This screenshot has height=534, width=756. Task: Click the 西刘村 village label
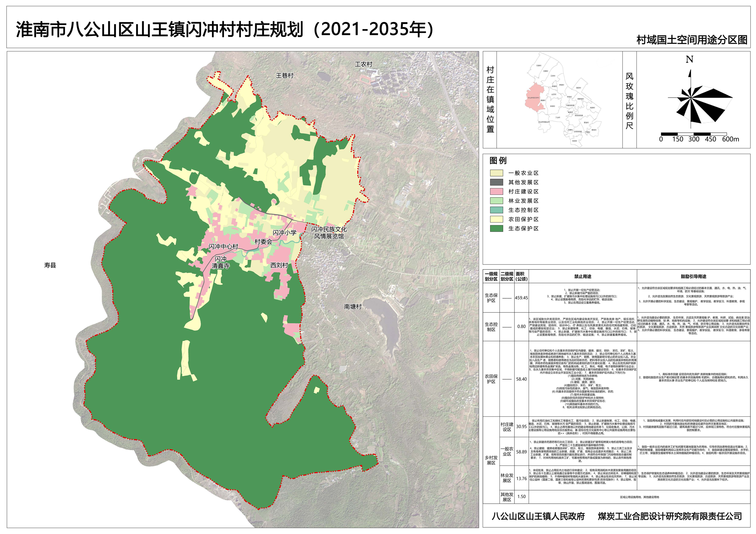(x=279, y=265)
